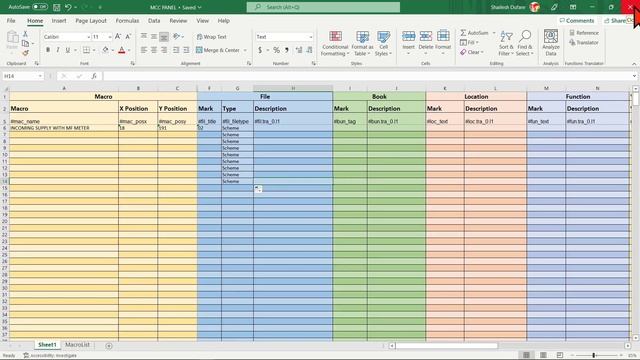Screen dimensions: 640x360
Task: Click the Increase Indent icon
Action: click(186, 50)
